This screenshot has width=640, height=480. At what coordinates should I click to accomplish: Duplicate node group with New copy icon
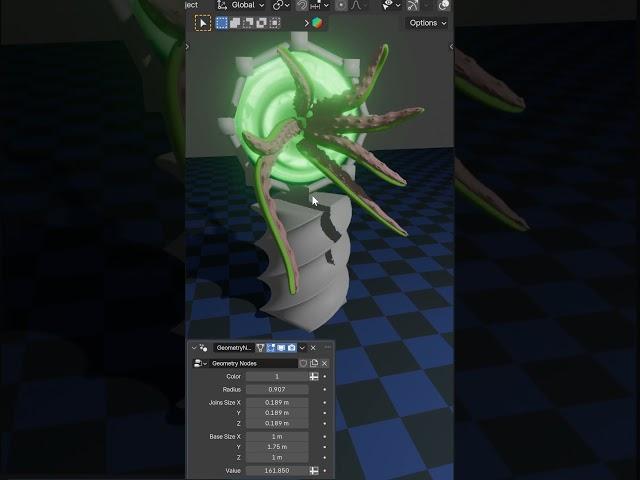point(314,363)
